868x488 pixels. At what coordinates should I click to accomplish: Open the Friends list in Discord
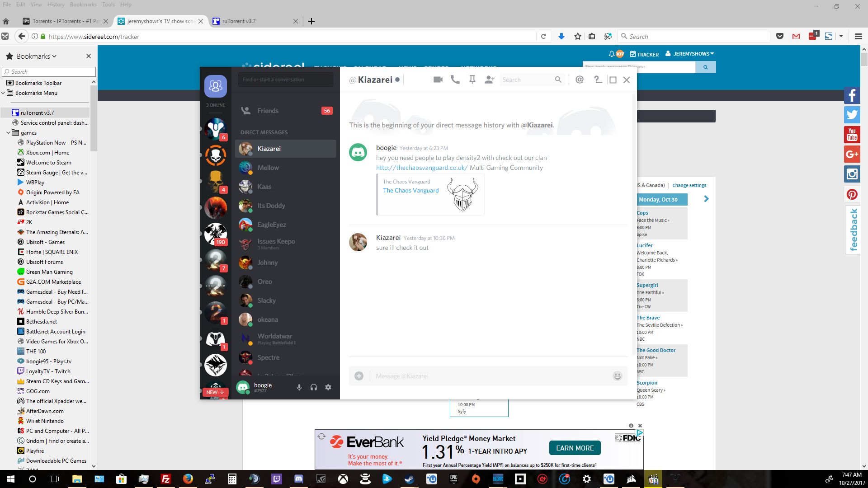(268, 111)
